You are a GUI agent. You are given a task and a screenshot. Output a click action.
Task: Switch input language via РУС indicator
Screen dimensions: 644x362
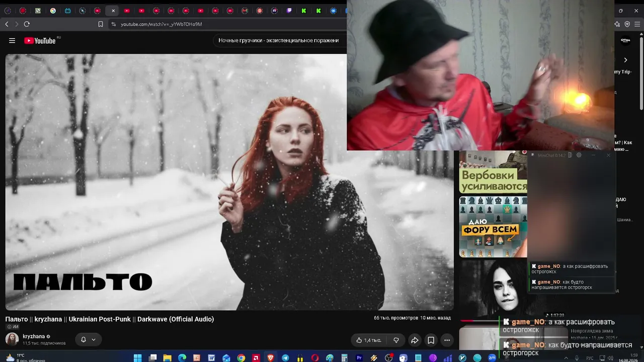[x=590, y=358]
